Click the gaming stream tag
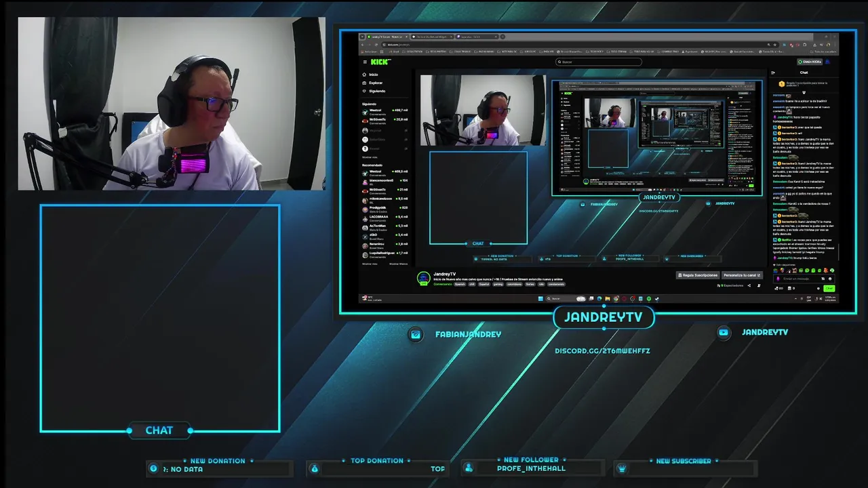 498,284
